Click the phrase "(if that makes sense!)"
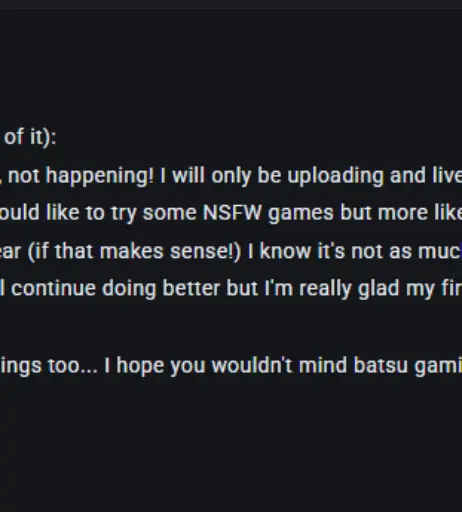This screenshot has height=512, width=462. tap(134, 252)
